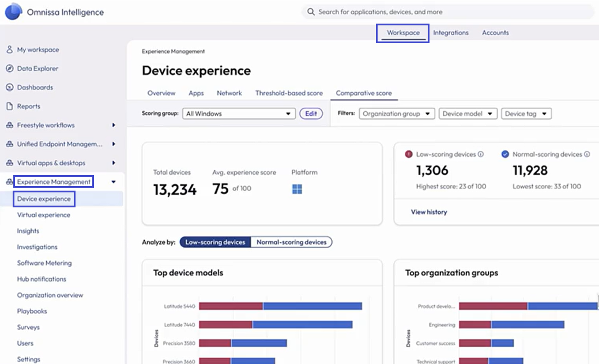Image resolution: width=599 pixels, height=364 pixels.
Task: Collapse the Experience Management section arrow
Action: coord(114,181)
